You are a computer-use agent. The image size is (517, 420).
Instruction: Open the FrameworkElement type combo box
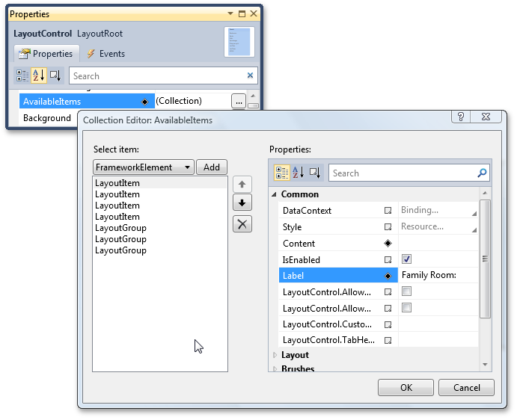point(144,167)
